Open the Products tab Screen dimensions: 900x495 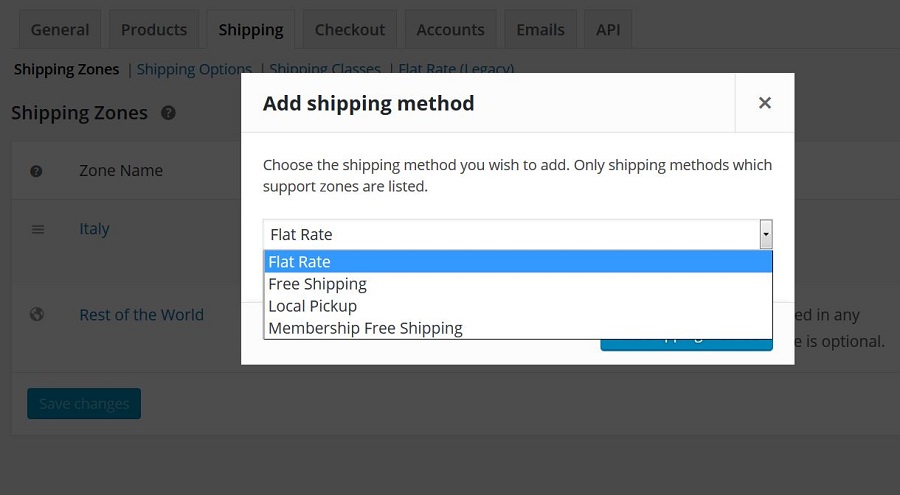tap(154, 29)
